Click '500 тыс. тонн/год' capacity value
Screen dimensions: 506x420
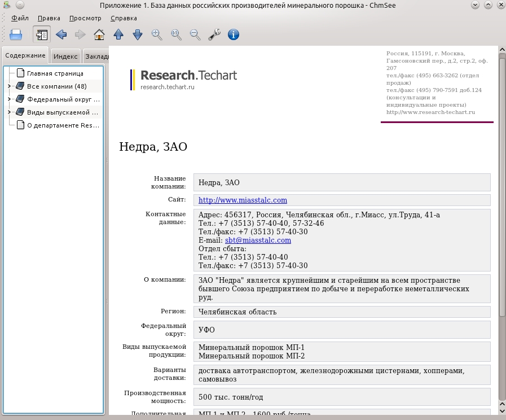[x=231, y=397]
